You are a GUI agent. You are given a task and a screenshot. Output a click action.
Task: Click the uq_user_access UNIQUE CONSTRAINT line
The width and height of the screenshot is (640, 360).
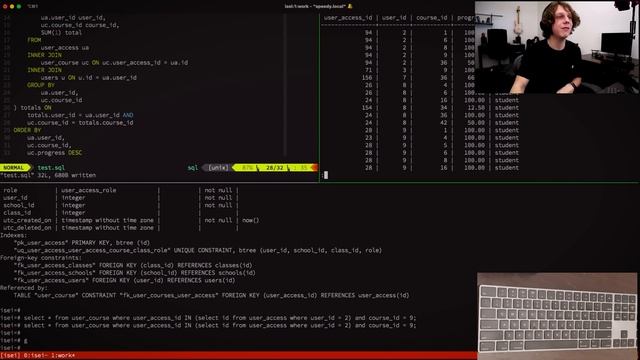pyautogui.click(x=198, y=250)
